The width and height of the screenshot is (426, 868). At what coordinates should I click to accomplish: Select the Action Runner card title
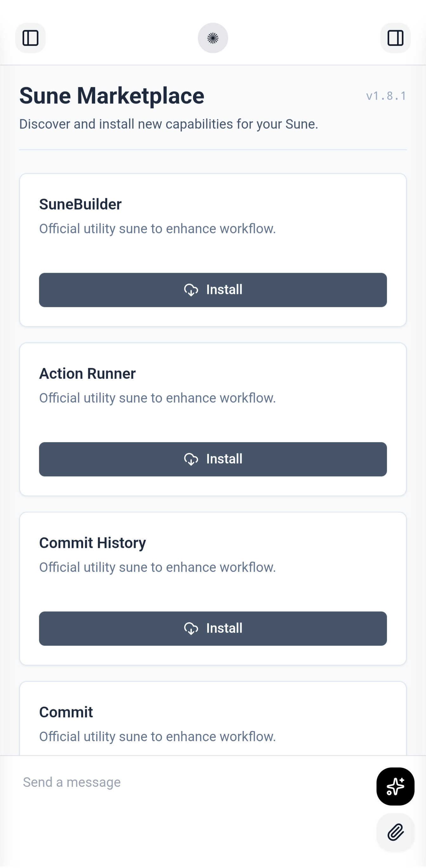click(87, 373)
